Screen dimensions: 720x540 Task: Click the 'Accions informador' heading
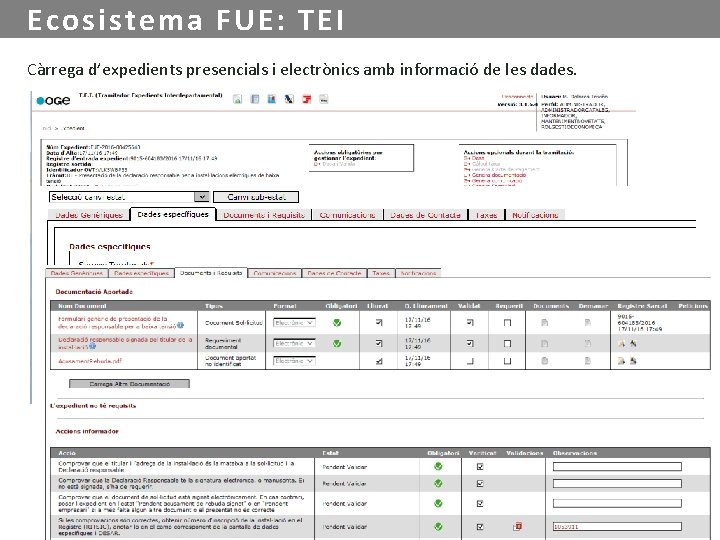pyautogui.click(x=87, y=431)
